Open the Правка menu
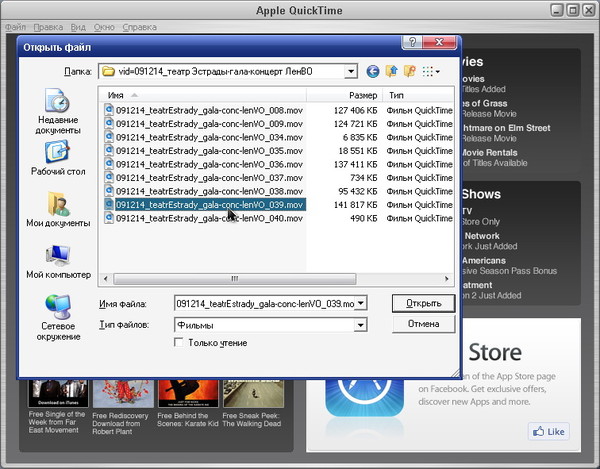The image size is (600, 469). point(48,27)
